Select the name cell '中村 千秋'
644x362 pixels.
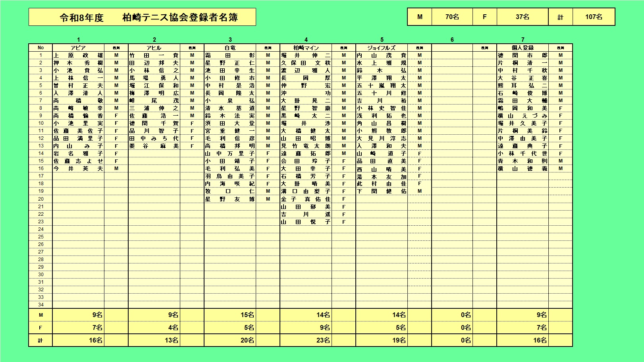click(523, 70)
